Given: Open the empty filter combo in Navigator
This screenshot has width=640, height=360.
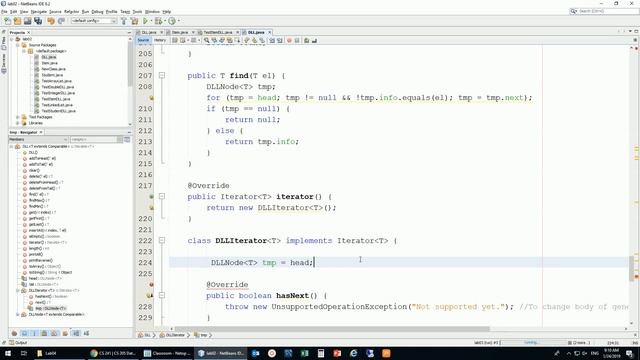Looking at the screenshot, I should (x=96, y=140).
